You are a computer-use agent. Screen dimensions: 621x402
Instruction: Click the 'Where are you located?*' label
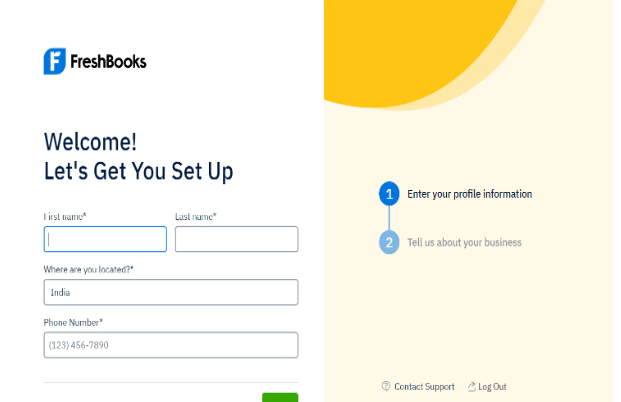pos(89,270)
